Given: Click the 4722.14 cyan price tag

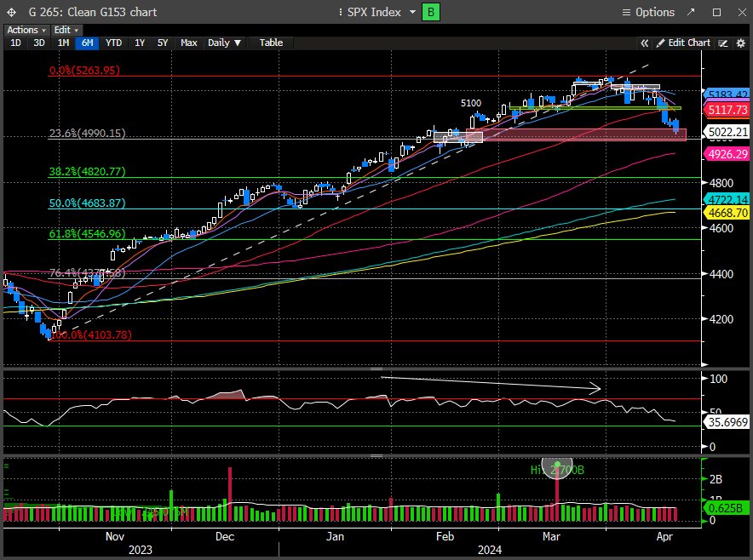Looking at the screenshot, I should tap(727, 198).
